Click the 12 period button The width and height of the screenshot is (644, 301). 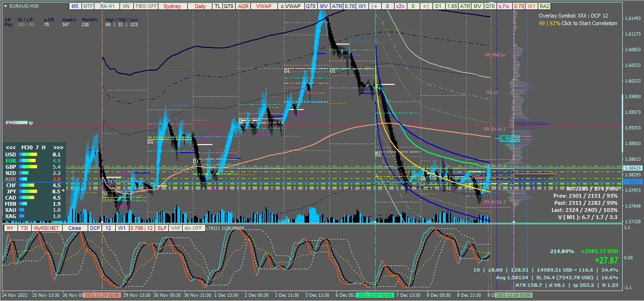108,228
